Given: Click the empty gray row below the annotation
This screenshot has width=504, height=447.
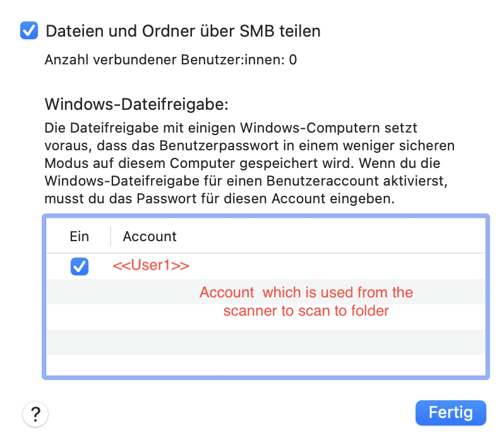Looking at the screenshot, I should (x=265, y=342).
